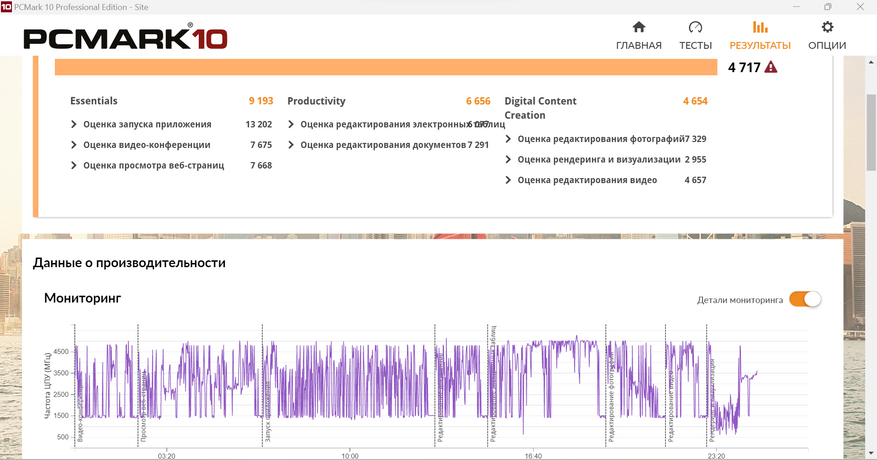Image resolution: width=877 pixels, height=460 pixels.
Task: Click the 10:00 time label on chart
Action: pyautogui.click(x=350, y=456)
